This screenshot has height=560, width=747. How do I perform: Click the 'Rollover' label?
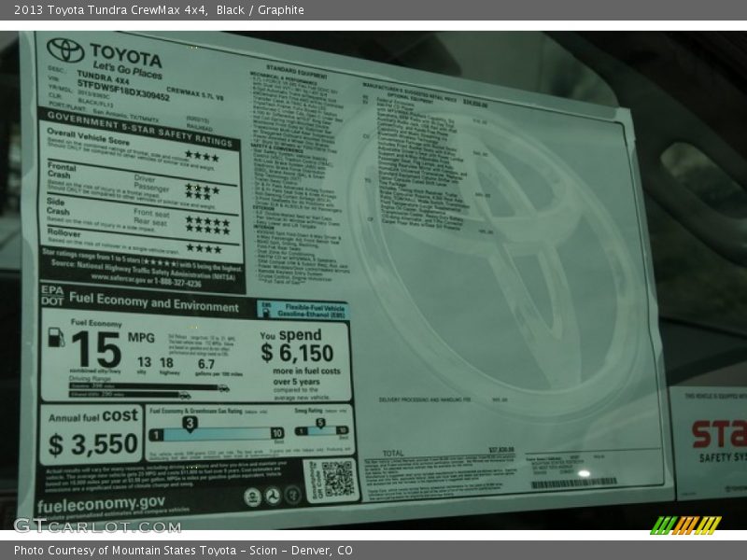(x=63, y=232)
